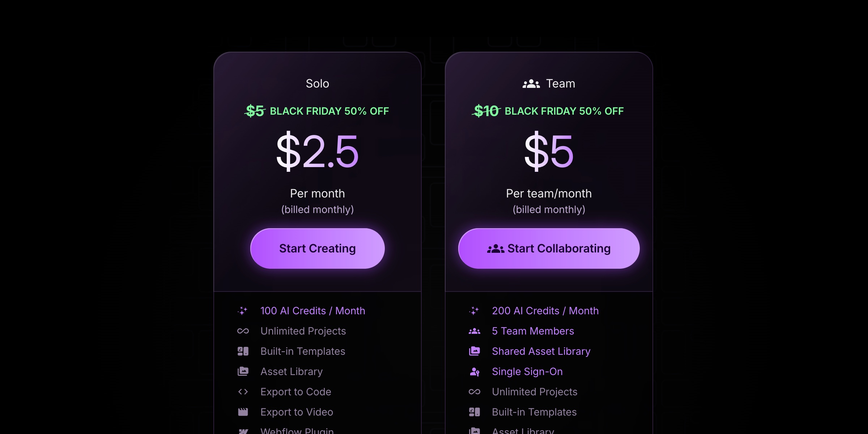The width and height of the screenshot is (868, 434).
Task: Select the Export to Code brackets icon
Action: 243,392
